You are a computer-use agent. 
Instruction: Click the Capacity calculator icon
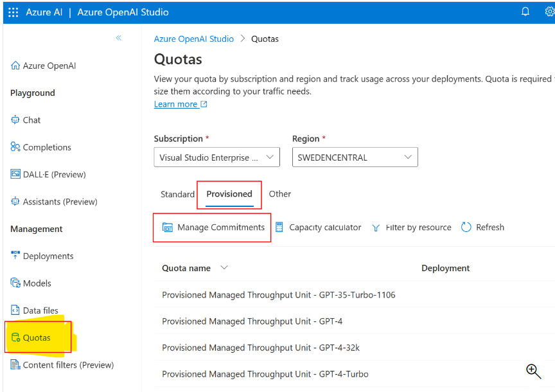pyautogui.click(x=279, y=227)
